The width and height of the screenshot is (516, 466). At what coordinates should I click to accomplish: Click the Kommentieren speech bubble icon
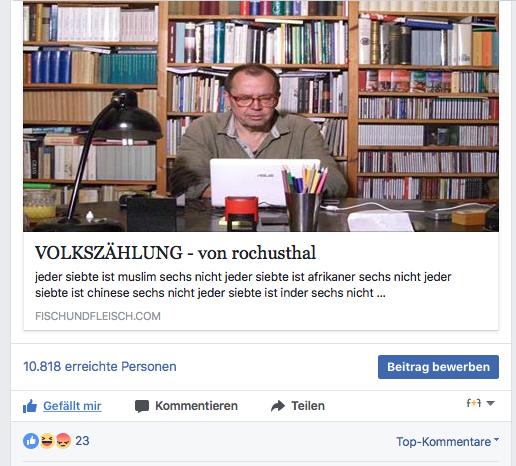tap(142, 406)
